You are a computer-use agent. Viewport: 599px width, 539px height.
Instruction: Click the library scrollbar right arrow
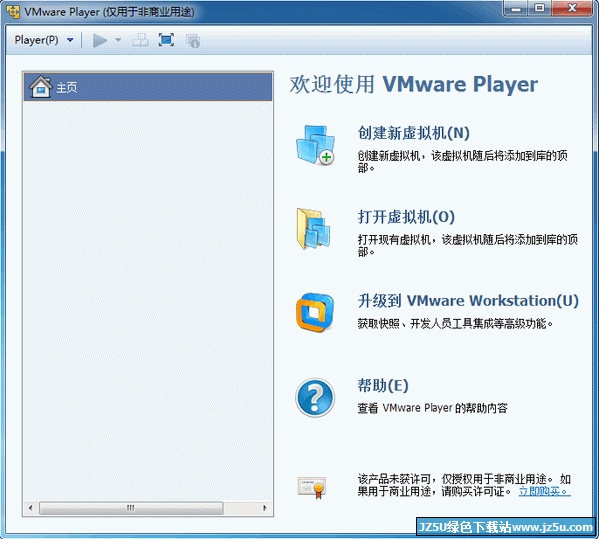point(264,508)
